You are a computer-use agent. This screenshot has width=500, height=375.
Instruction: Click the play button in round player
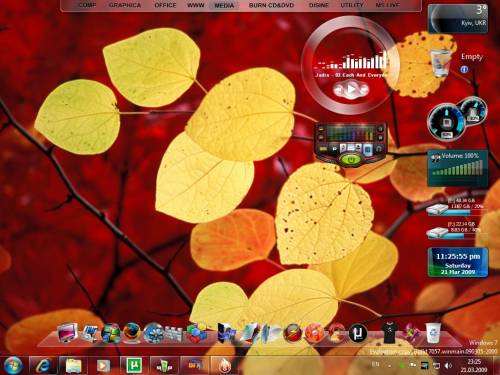pos(351,89)
